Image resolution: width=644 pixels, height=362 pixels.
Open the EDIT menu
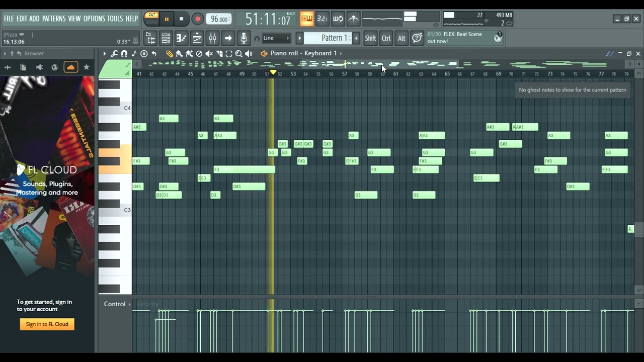coord(22,19)
